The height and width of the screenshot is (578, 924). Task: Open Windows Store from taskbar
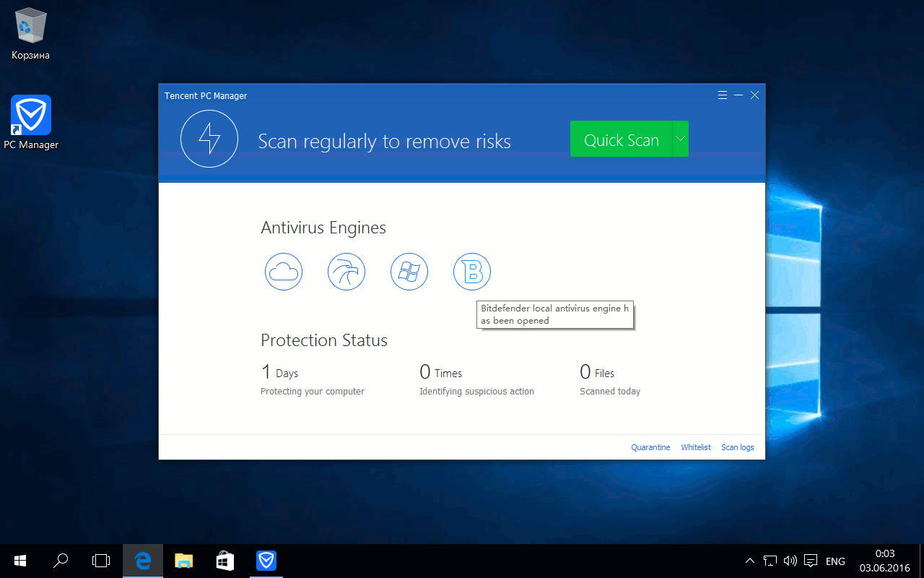[225, 561]
